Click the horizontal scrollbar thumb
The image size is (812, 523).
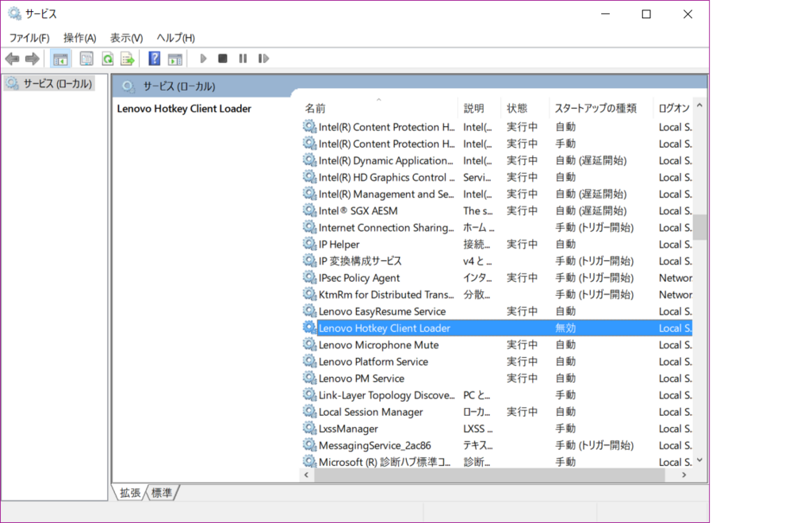click(x=489, y=475)
